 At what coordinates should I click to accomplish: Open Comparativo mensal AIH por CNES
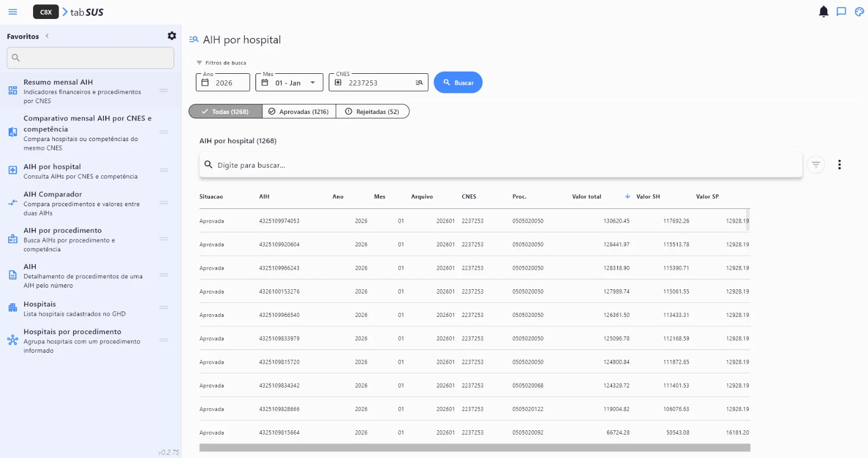tap(90, 132)
